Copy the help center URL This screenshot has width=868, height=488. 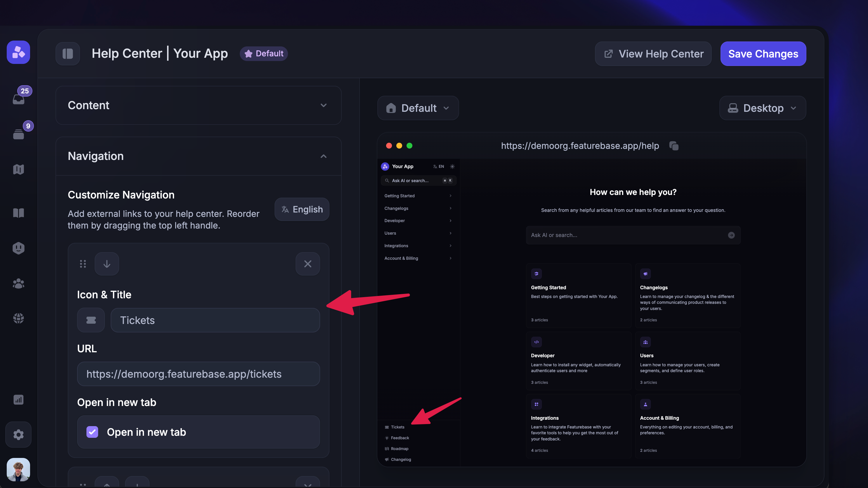click(x=674, y=146)
